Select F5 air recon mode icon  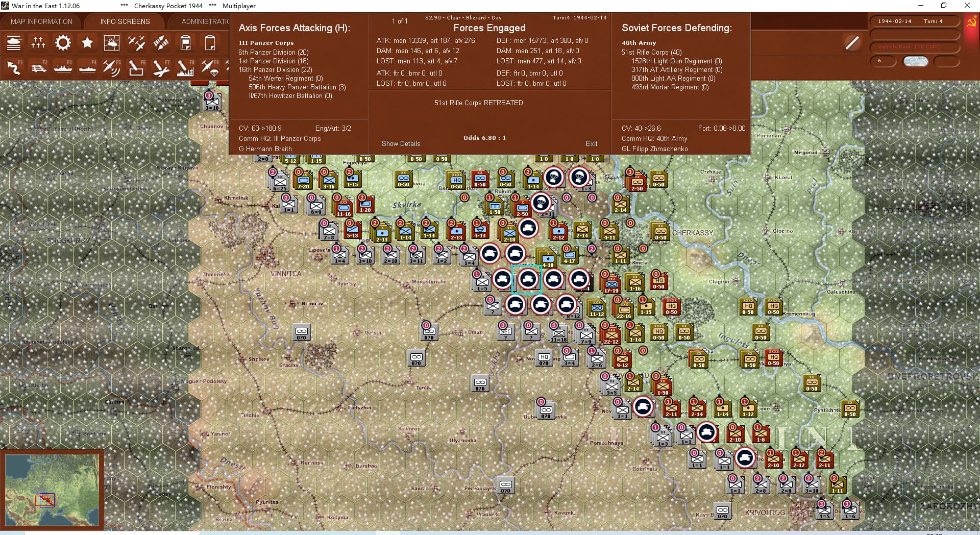coord(112,67)
